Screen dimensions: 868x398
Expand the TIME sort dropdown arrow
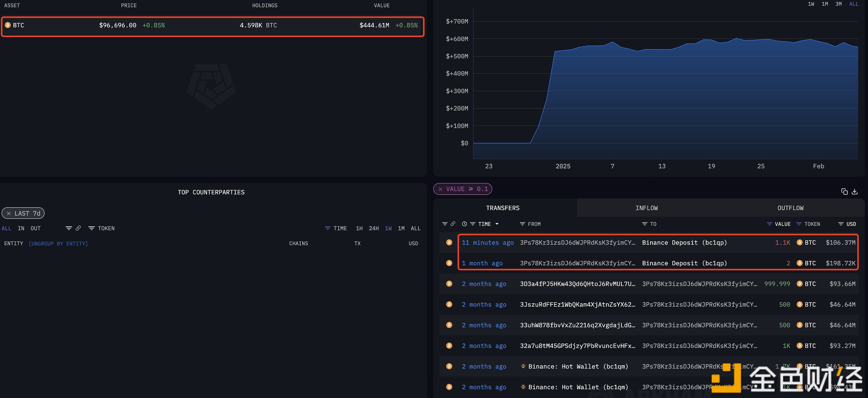(x=497, y=224)
